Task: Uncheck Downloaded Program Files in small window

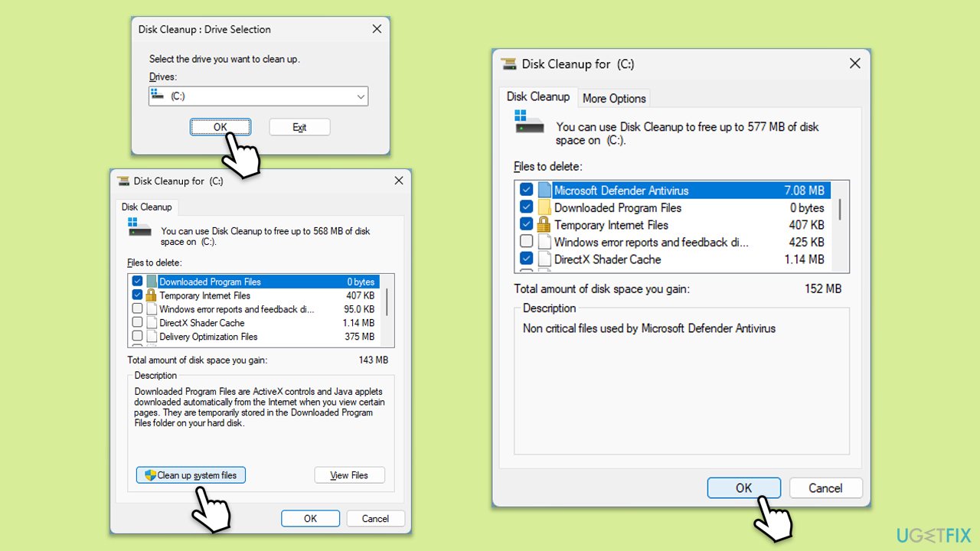Action: point(137,282)
